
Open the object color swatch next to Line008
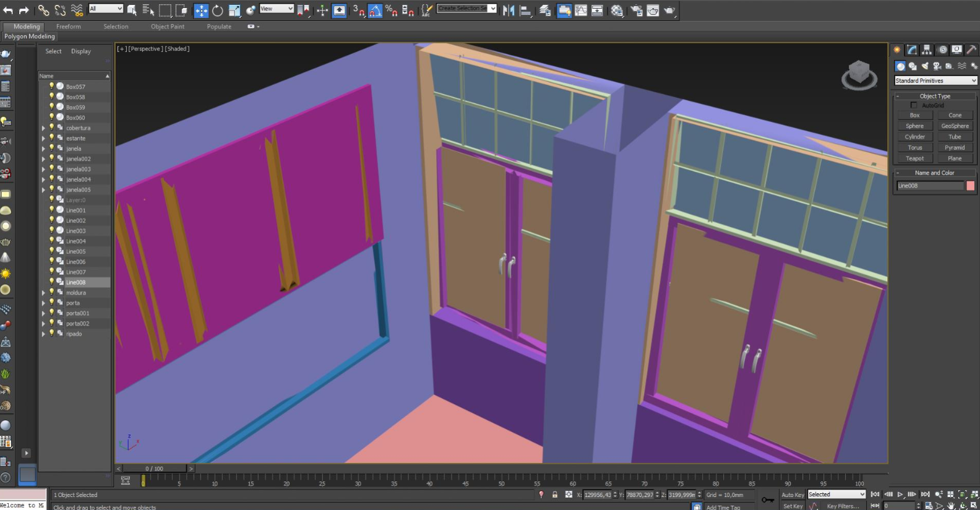[x=970, y=186]
